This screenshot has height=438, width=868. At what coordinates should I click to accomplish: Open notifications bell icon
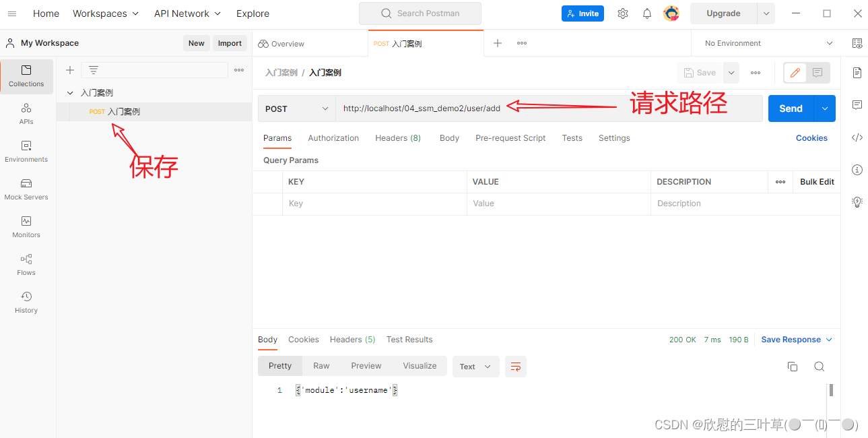[x=647, y=13]
